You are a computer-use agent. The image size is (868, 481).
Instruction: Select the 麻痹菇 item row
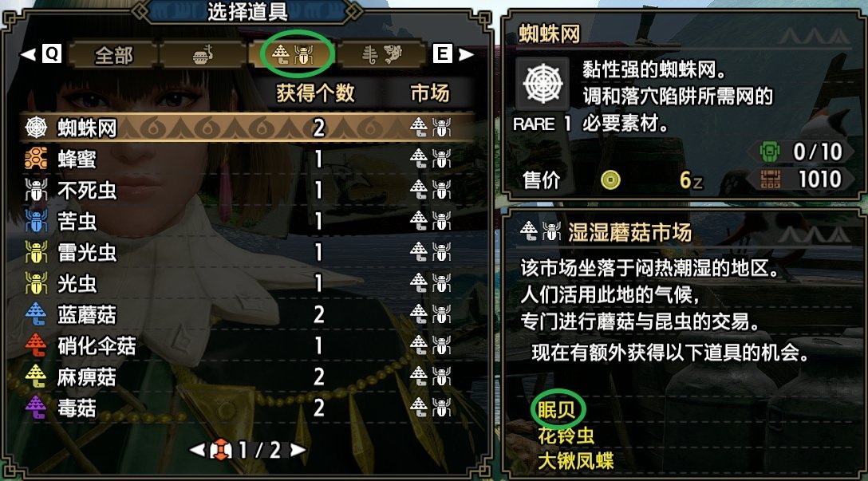[x=248, y=377]
